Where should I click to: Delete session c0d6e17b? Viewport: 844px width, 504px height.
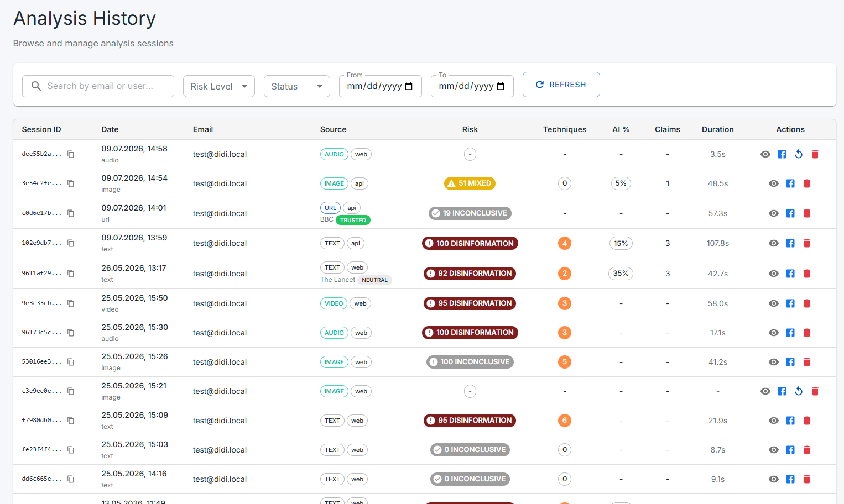pos(807,213)
